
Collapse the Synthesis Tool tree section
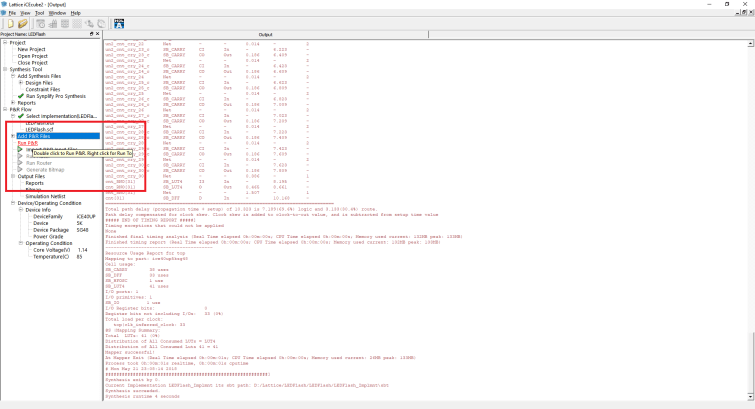point(4,69)
